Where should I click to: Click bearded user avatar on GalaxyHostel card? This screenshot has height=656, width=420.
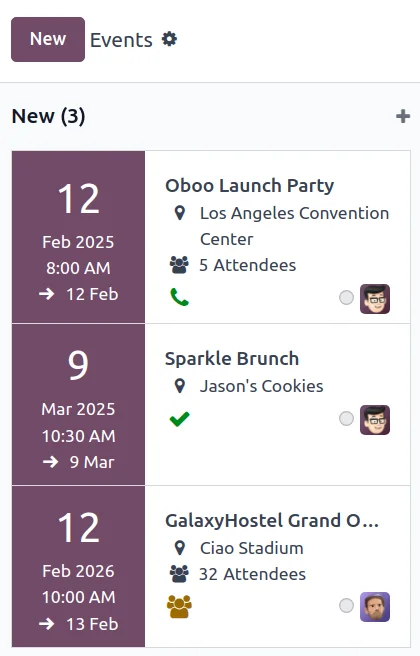375,607
